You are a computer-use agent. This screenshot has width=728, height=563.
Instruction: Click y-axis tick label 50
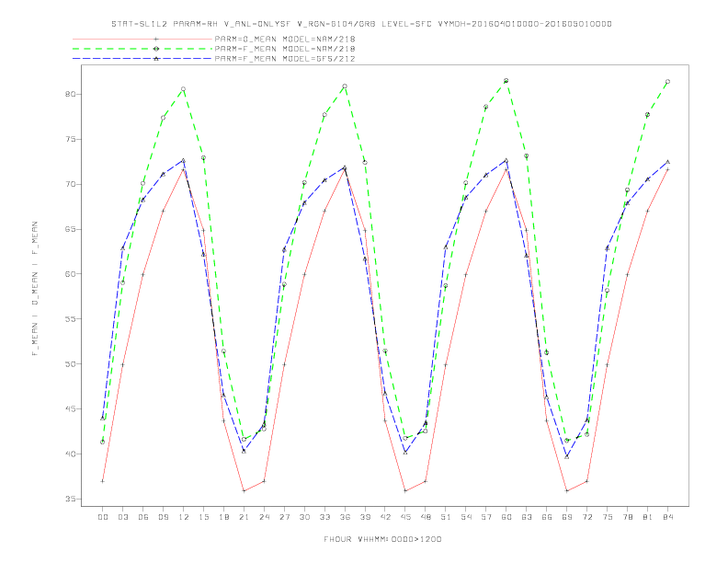pyautogui.click(x=70, y=364)
